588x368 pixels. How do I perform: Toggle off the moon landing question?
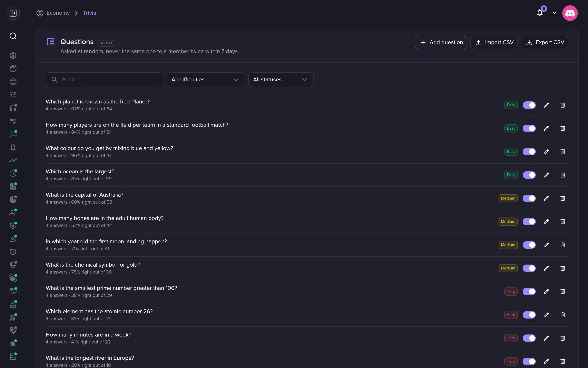(529, 245)
